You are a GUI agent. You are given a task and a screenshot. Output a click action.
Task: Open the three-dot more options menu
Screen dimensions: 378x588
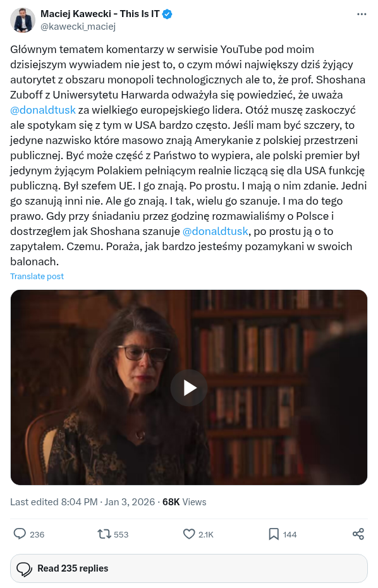tap(362, 15)
